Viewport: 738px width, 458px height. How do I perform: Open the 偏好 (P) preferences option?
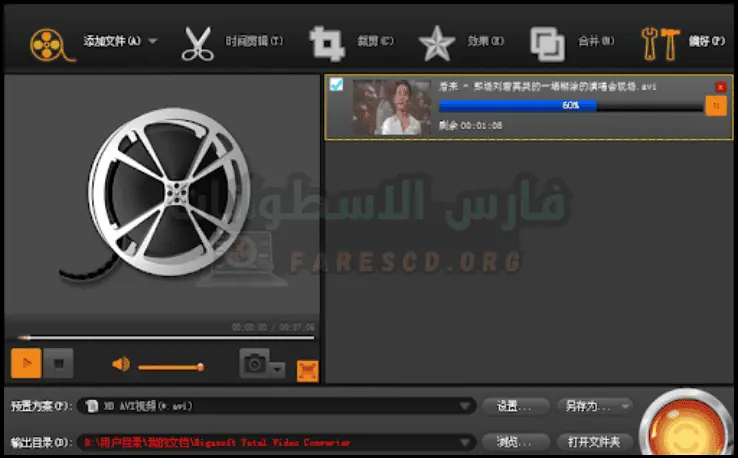click(706, 41)
